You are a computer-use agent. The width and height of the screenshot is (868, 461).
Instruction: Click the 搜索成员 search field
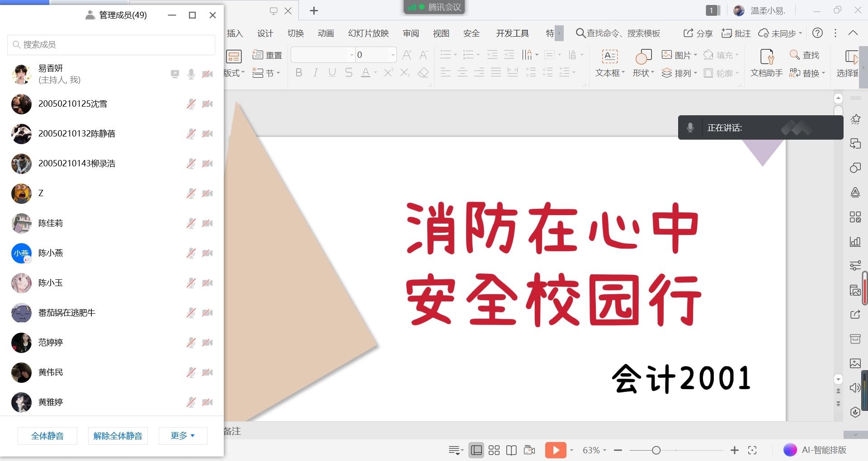tap(111, 45)
